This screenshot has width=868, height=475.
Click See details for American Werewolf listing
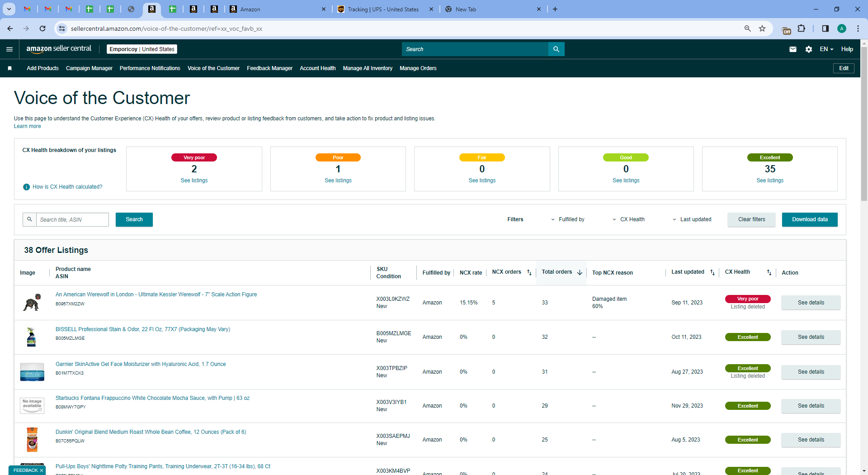811,303
